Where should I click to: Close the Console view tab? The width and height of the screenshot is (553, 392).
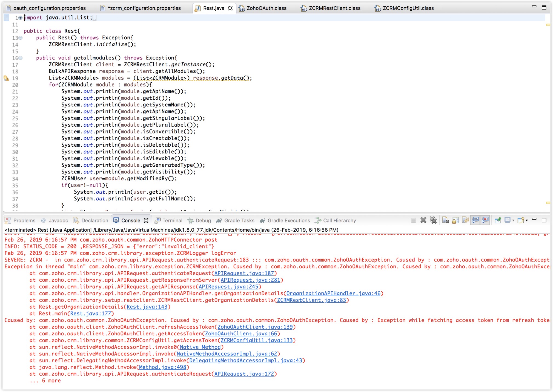(146, 220)
